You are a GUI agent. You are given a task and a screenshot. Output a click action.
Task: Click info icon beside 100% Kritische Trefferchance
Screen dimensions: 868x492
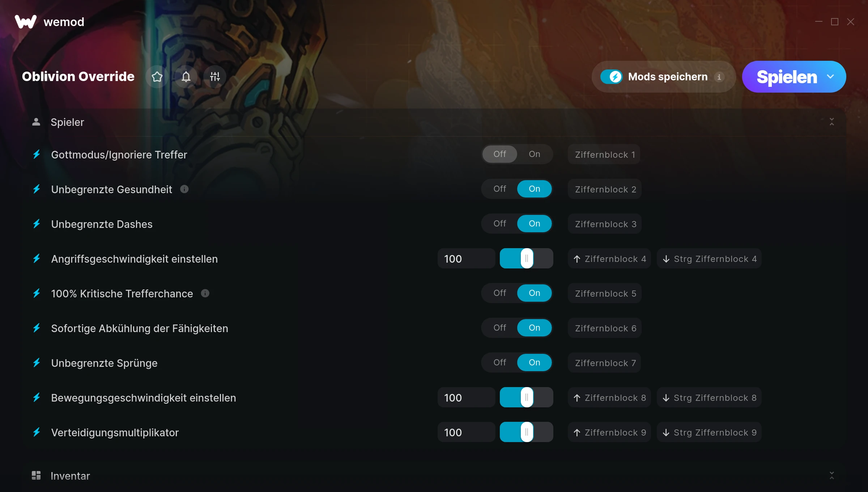[x=205, y=293]
